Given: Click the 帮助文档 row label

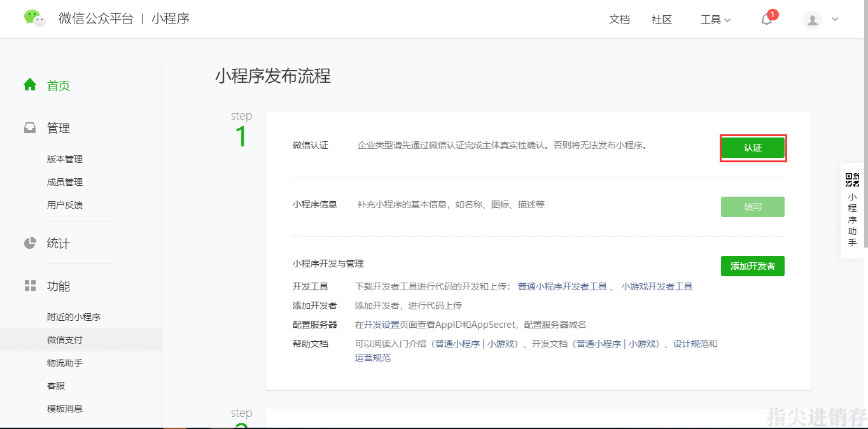Looking at the screenshot, I should [311, 344].
